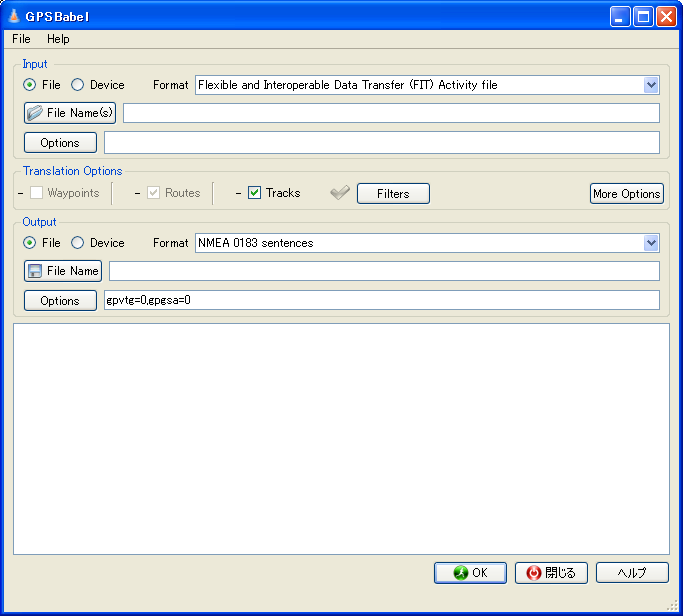The height and width of the screenshot is (616, 683).
Task: Select the Input Device radio button
Action: 78,85
